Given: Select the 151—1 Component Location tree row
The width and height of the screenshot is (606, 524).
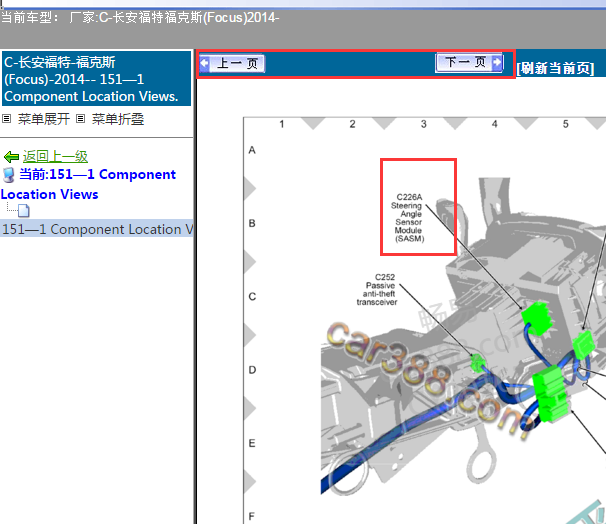Looking at the screenshot, I should [x=97, y=229].
